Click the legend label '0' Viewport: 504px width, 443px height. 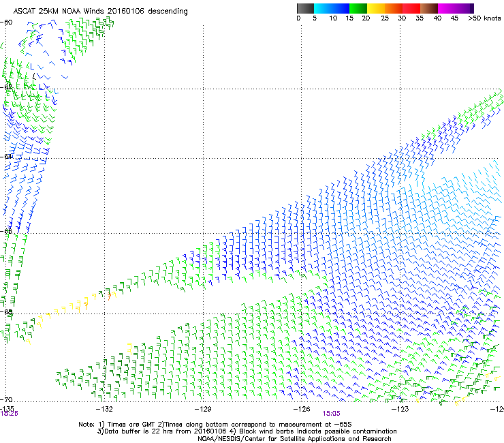click(298, 18)
